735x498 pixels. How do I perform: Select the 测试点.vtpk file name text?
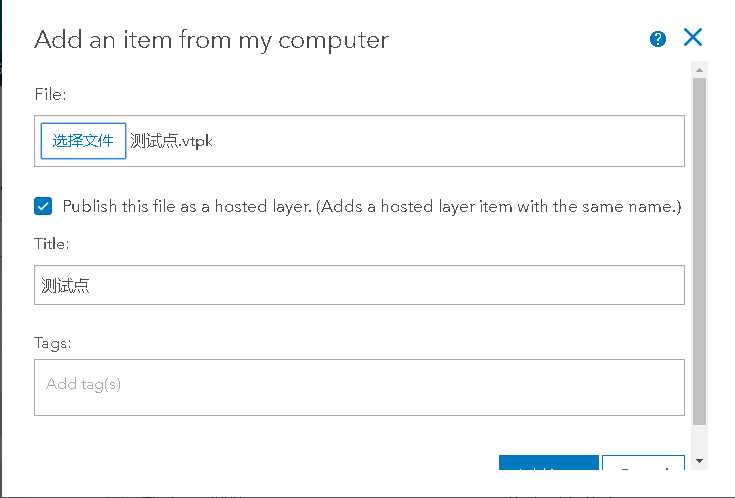[171, 141]
